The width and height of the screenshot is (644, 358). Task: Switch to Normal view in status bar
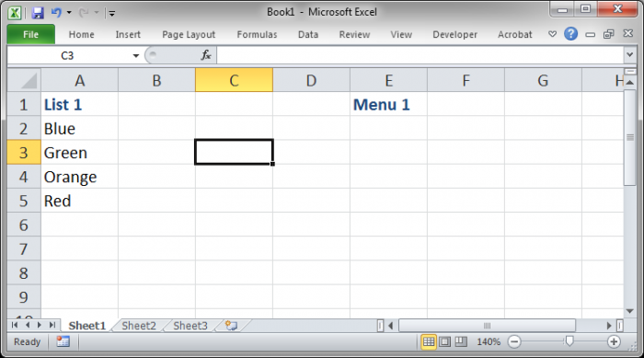click(x=429, y=341)
